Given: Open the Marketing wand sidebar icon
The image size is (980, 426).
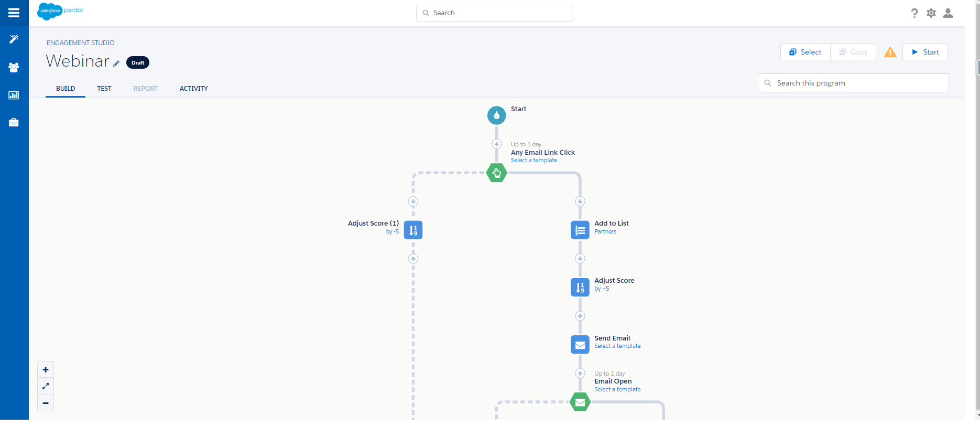Looking at the screenshot, I should tap(14, 39).
